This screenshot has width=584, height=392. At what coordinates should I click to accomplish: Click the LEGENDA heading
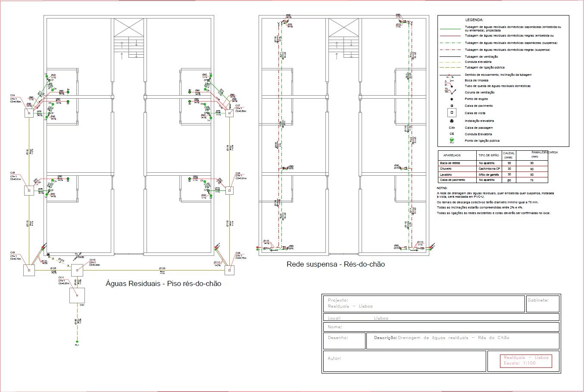coord(474,20)
